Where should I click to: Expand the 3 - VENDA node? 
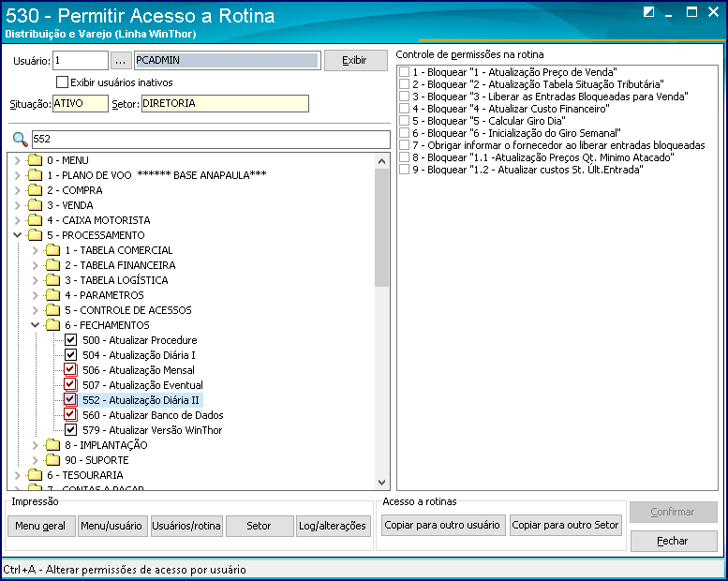coord(17,205)
